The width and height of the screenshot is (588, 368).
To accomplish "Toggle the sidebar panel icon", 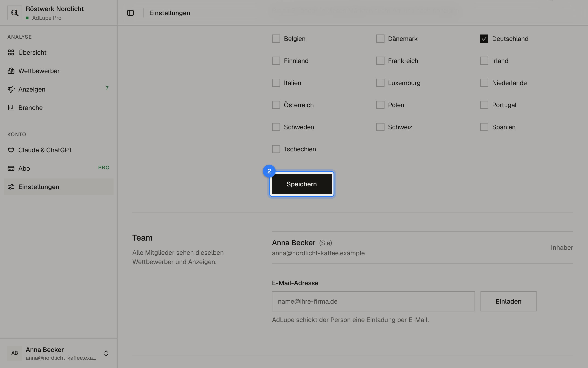I will (x=130, y=13).
